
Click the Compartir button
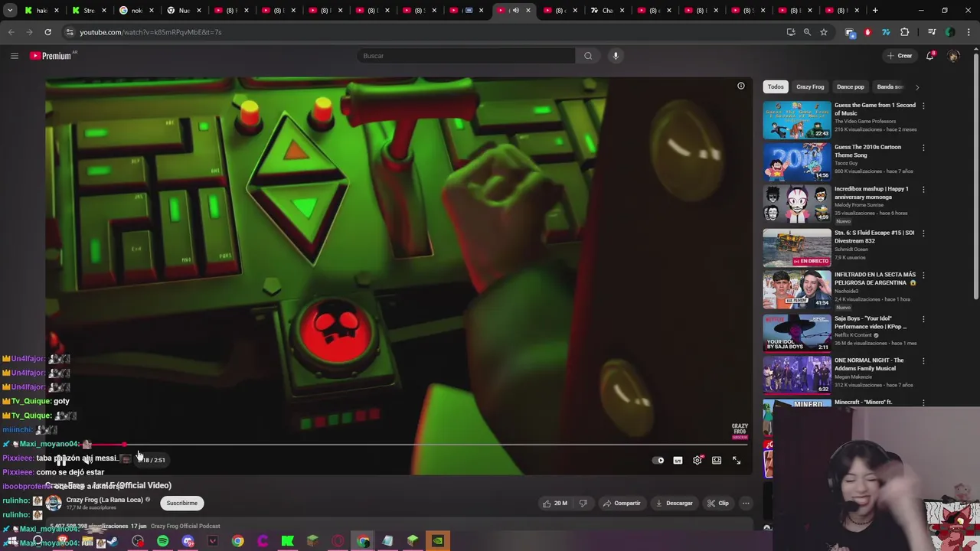pyautogui.click(x=621, y=503)
